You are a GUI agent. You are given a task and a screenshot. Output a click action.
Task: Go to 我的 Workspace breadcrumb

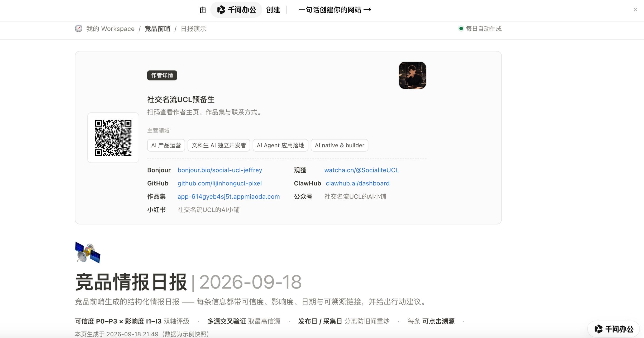(x=110, y=29)
